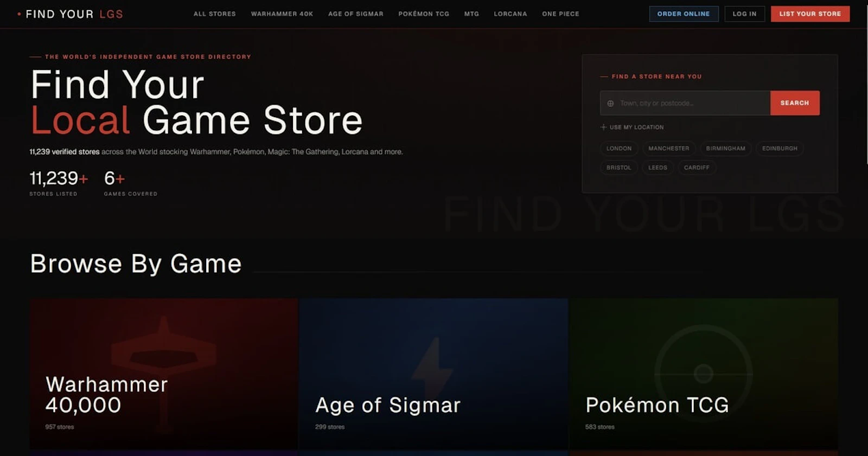Click the MTG navigation item

point(471,14)
